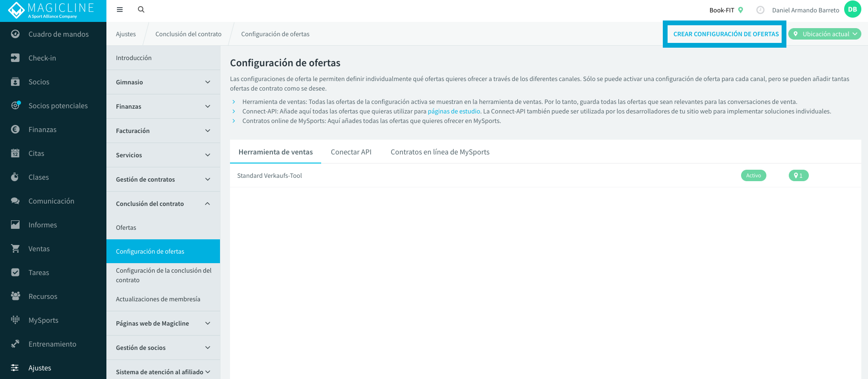Switch to Herramienta de ventas tab
Screen dimensions: 868x379
click(275, 152)
